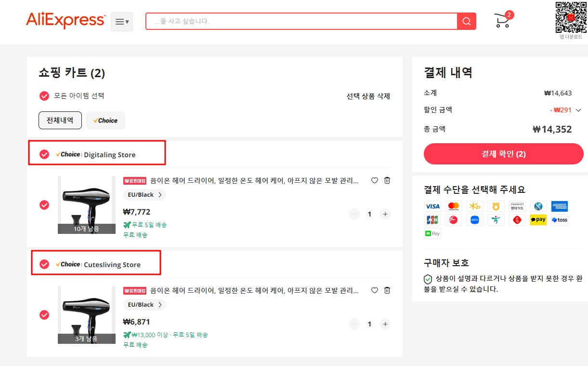Select the Mastercard payment icon

coord(454,206)
